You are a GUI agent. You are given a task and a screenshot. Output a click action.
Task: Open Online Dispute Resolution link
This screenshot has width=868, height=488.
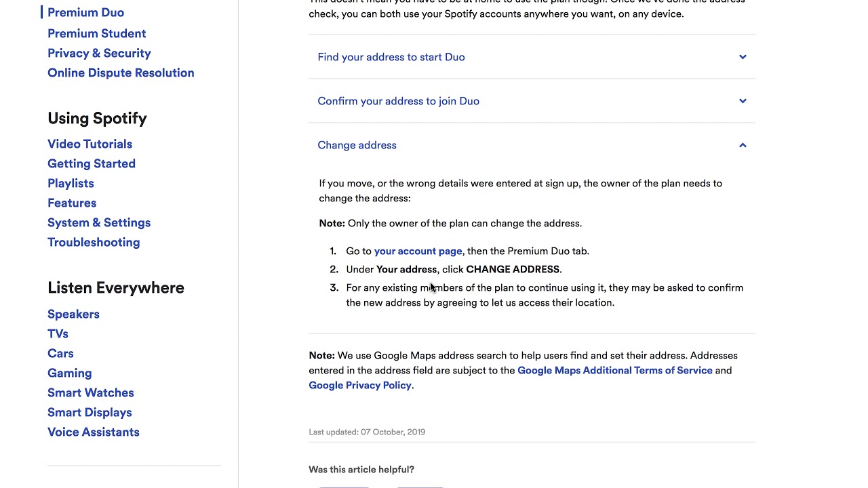point(121,73)
